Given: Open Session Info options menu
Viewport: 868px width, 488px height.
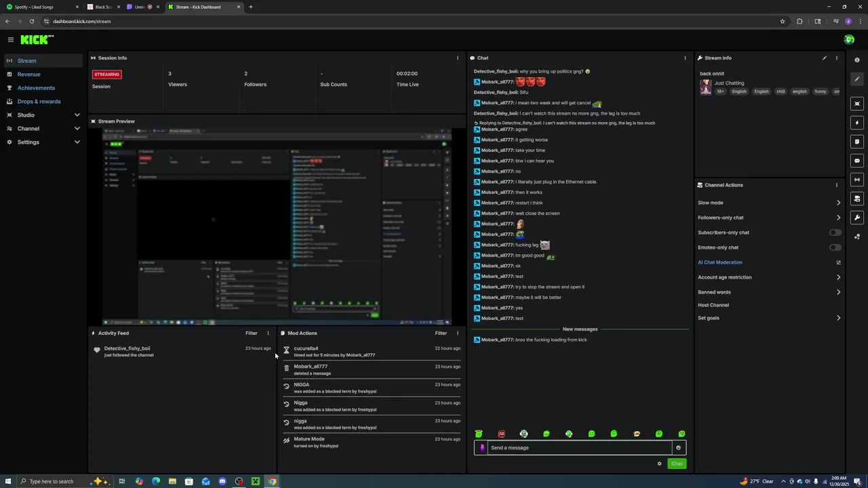Looking at the screenshot, I should (457, 58).
